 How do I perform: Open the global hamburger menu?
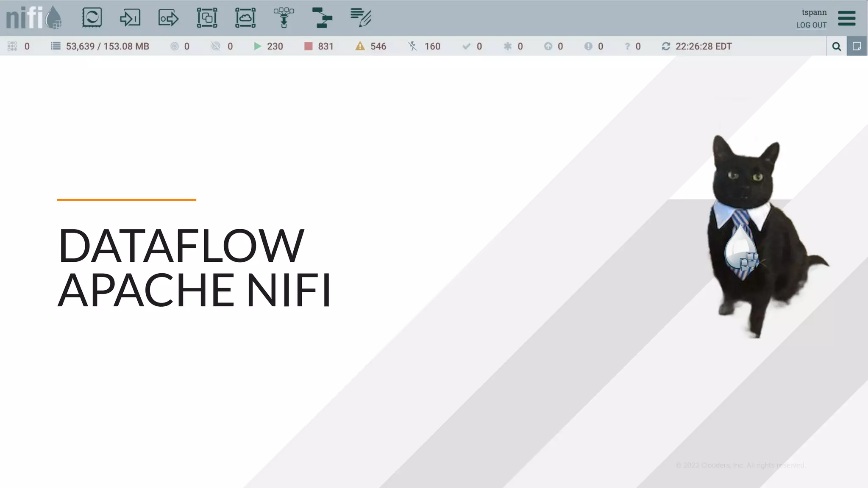(x=847, y=18)
